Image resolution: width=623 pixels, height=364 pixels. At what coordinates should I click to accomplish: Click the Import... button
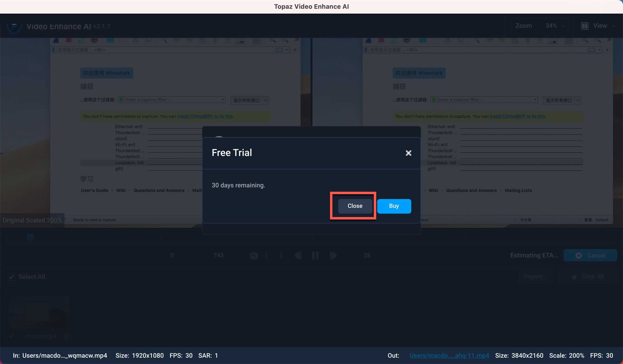click(x=535, y=276)
